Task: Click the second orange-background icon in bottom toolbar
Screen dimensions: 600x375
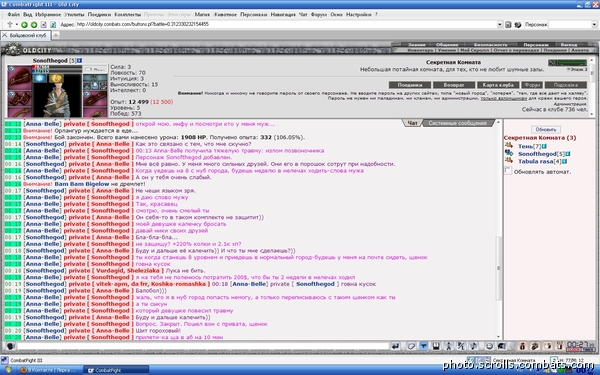Action: 535,346
